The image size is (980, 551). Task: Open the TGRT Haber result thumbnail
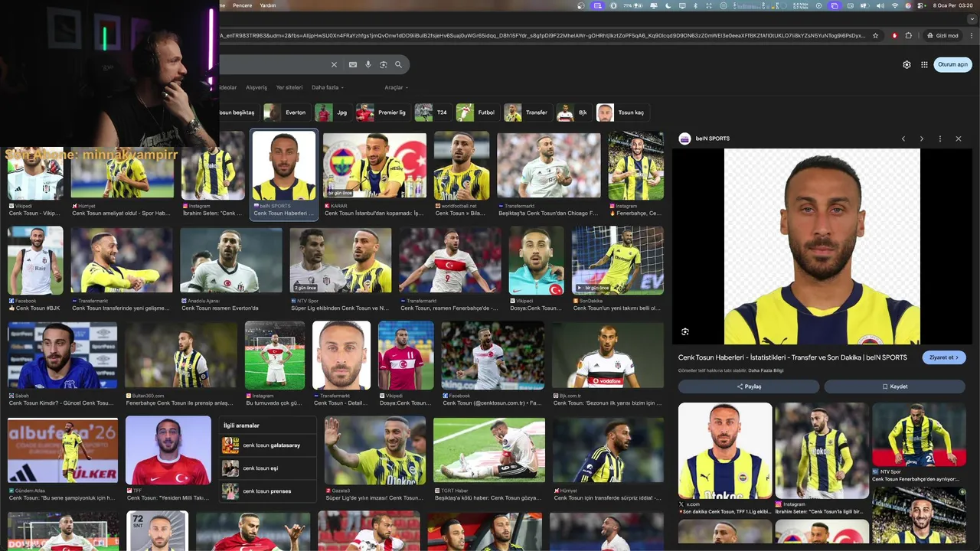pyautogui.click(x=489, y=451)
